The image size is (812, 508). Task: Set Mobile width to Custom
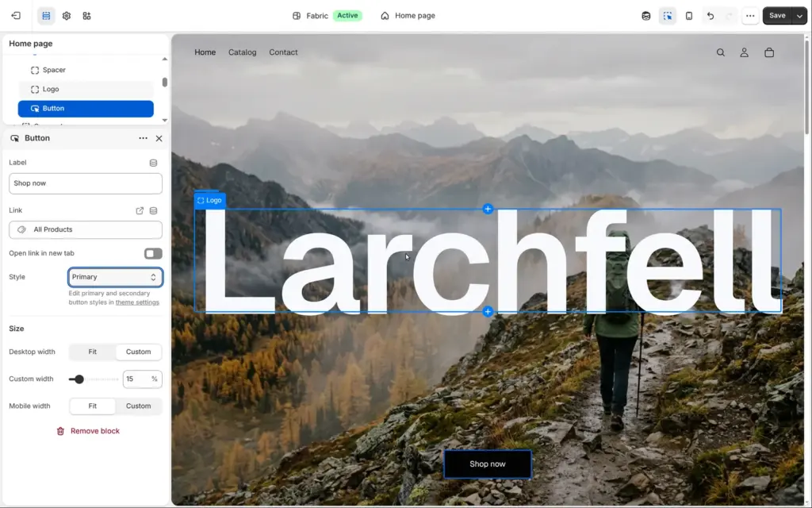tap(138, 406)
